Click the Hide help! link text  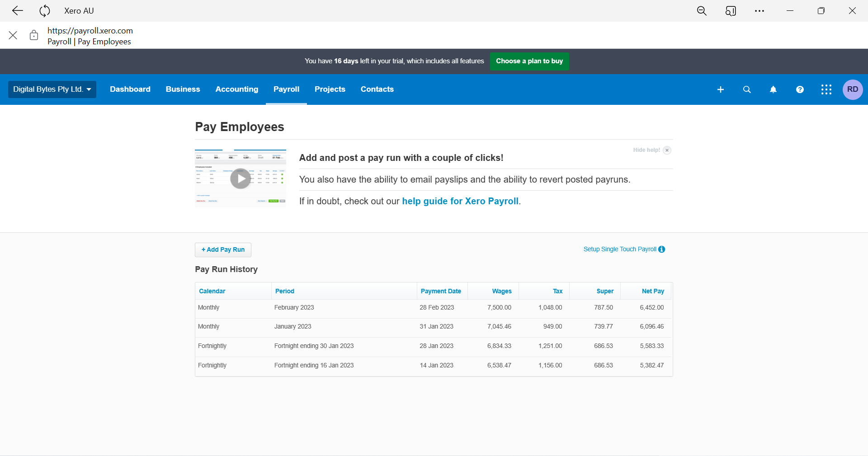(x=646, y=150)
